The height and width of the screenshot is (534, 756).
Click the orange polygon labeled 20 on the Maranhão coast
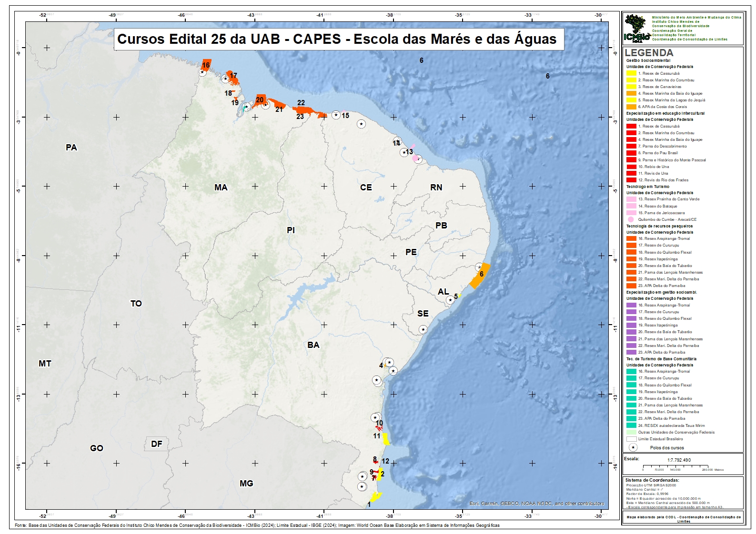[261, 99]
